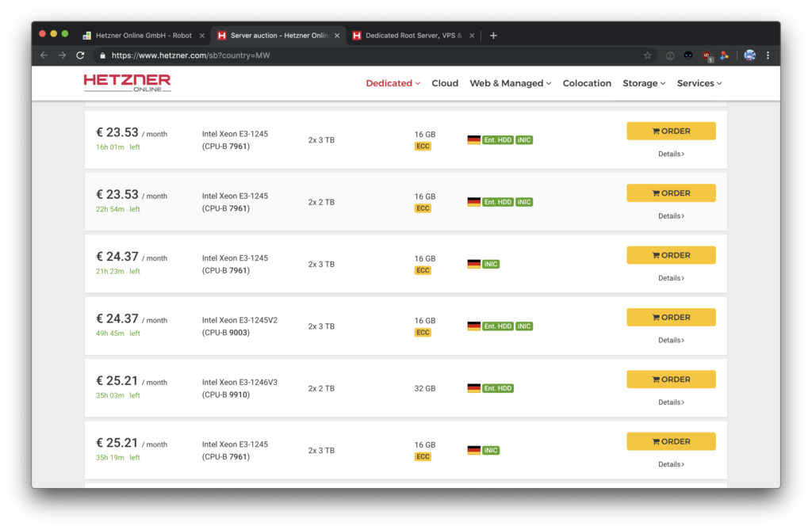Click the German flag in the 21h 23m row
The width and height of the screenshot is (812, 530).
tap(474, 264)
